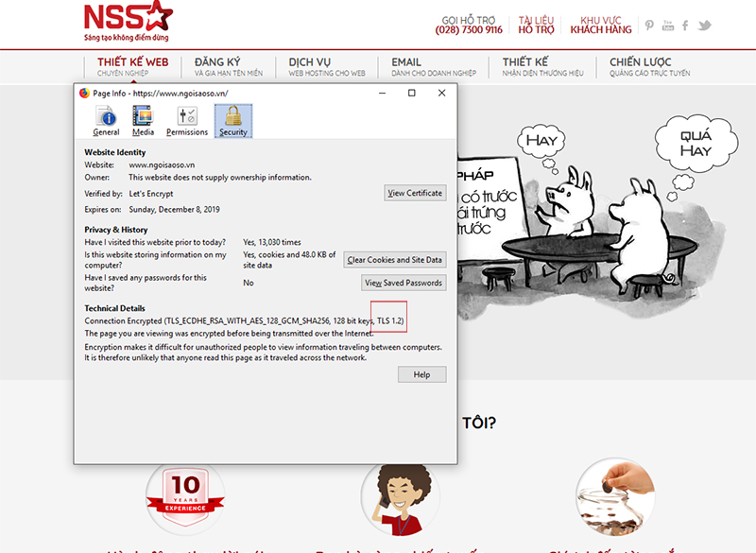Open the DỊCH VỤ web hosting menu
Image resolution: width=756 pixels, height=553 pixels.
tap(326, 66)
